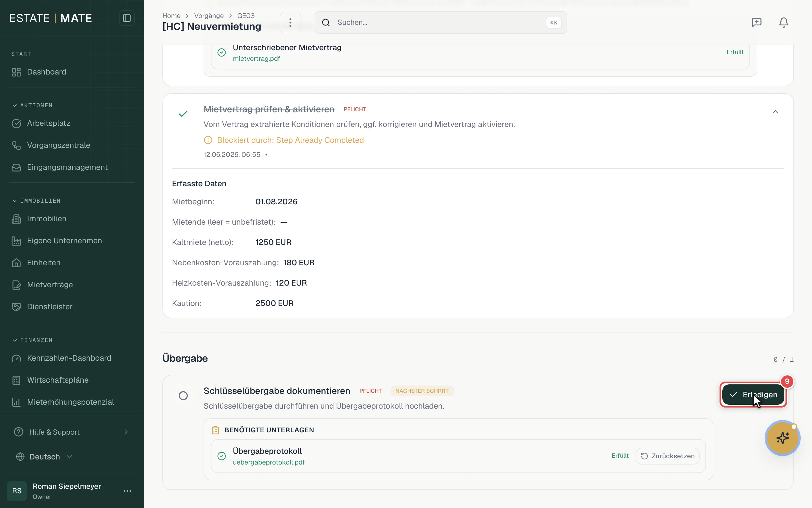Click the Übergabe progress counter 0 / 1

784,360
